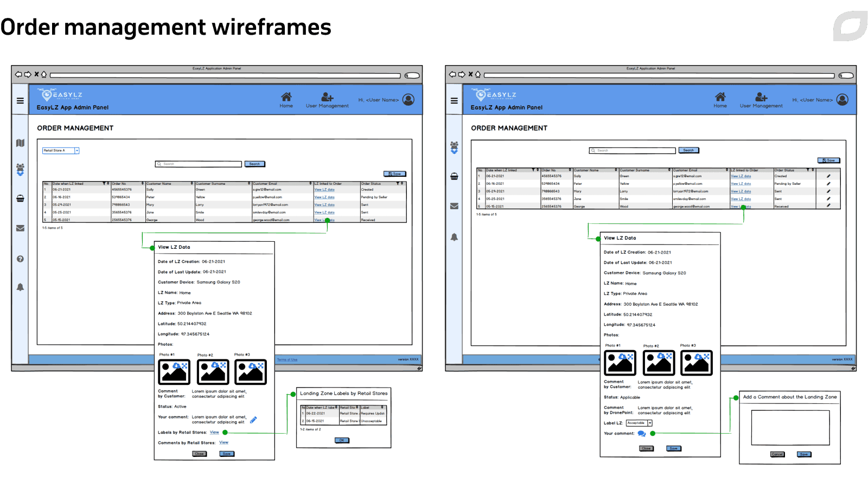868x477 pixels.
Task: Open the Label LZ Acceptable dropdown
Action: tap(639, 423)
